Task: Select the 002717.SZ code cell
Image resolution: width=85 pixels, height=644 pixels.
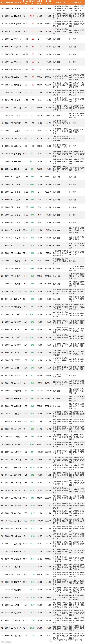Action: pos(9,452)
